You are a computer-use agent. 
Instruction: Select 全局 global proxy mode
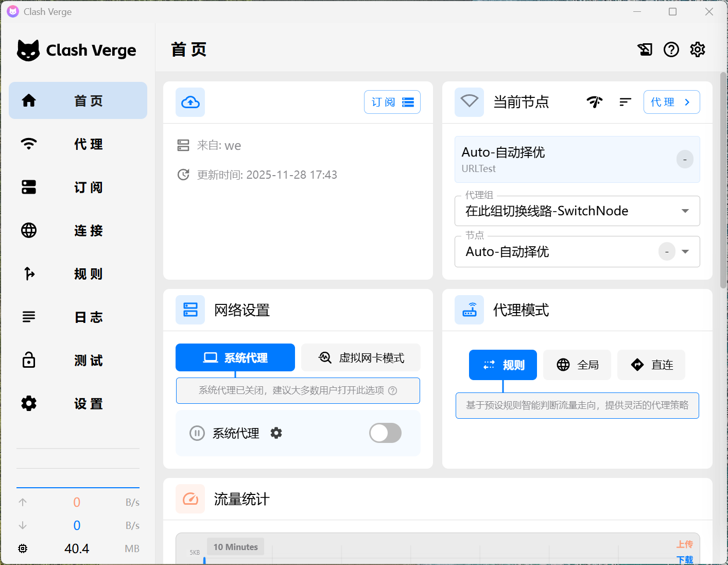tap(577, 365)
